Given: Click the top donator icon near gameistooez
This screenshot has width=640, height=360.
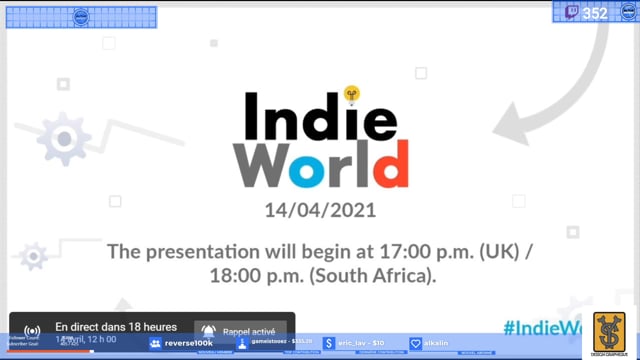Looking at the screenshot, I should pos(242,343).
